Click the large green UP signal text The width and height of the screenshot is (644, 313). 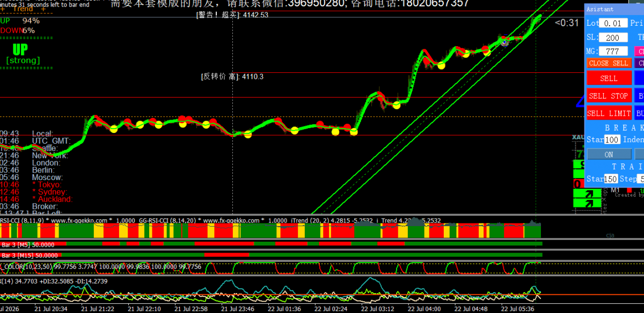pos(20,50)
